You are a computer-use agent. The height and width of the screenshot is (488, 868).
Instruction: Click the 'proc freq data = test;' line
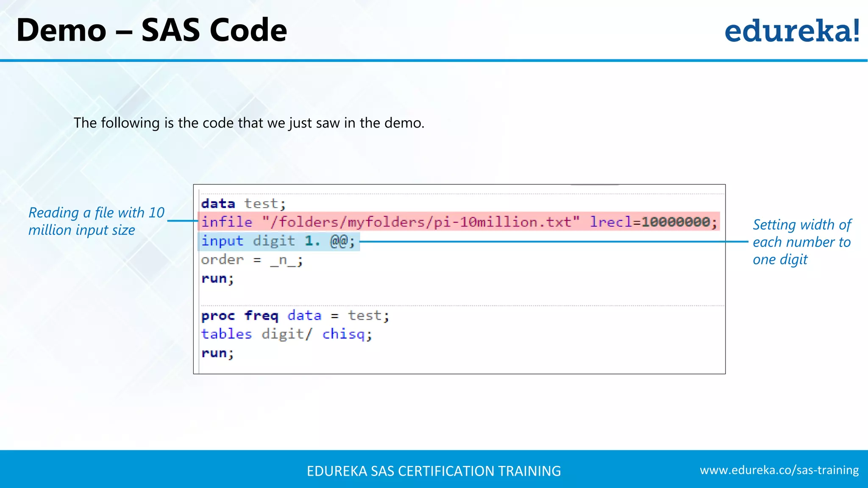pyautogui.click(x=295, y=316)
